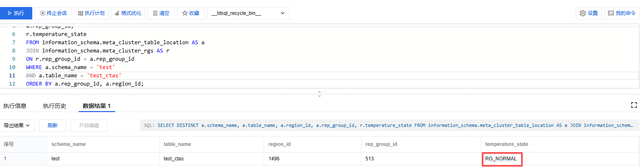Viewport: 644px width, 167px height.
Task: Click line 7 FROM clause
Action: [115, 42]
